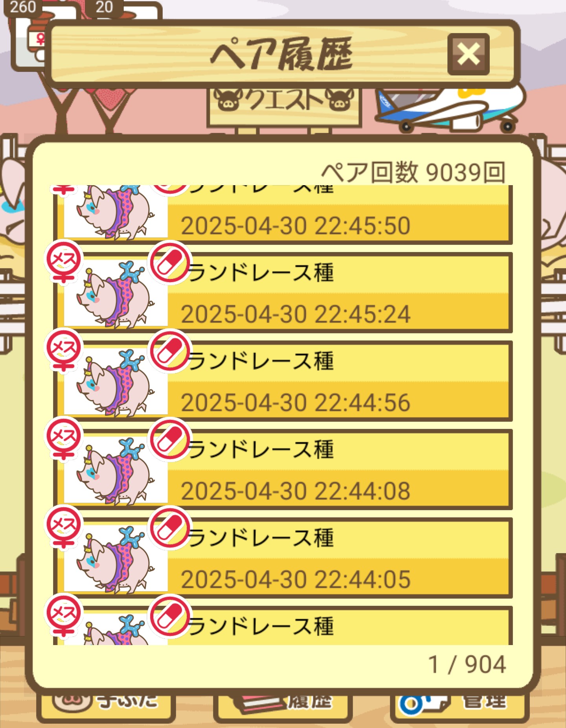
Task: Click the メス icon on 22:45:24 entry
Action: tap(63, 261)
